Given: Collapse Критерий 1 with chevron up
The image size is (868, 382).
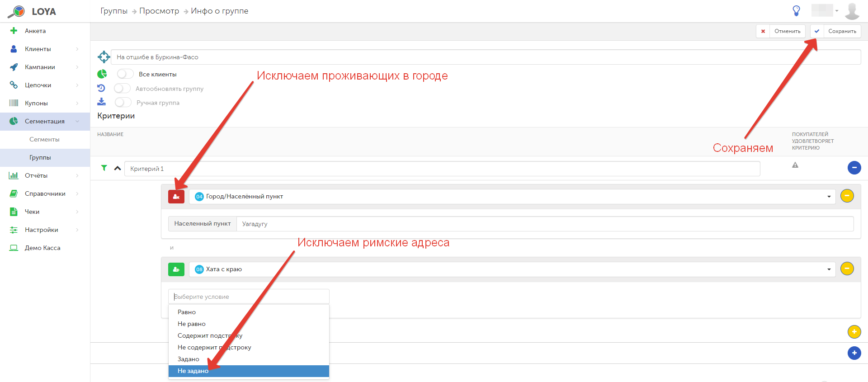Looking at the screenshot, I should point(118,168).
